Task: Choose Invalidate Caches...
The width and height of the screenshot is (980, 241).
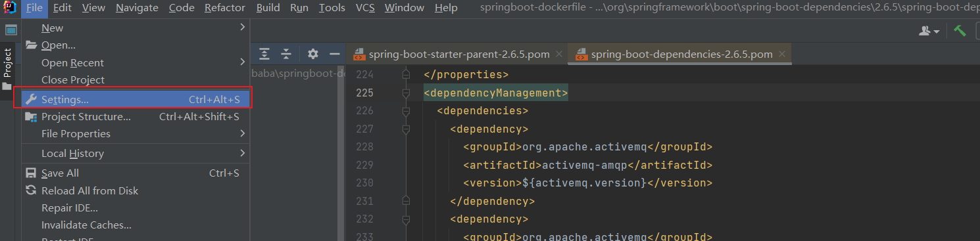Action: pos(135,225)
